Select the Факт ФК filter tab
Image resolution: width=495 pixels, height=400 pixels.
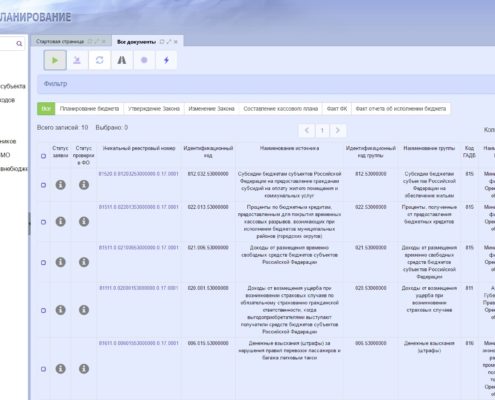tap(337, 109)
